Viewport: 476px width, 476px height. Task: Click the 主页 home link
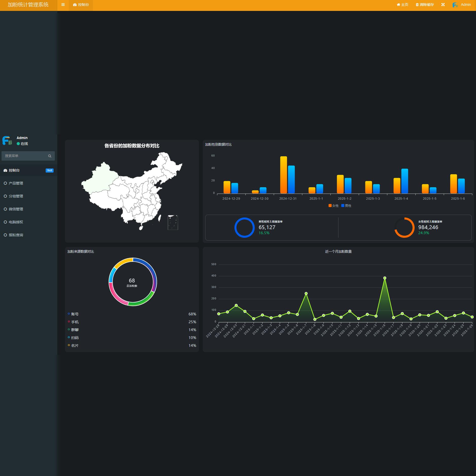point(402,5)
